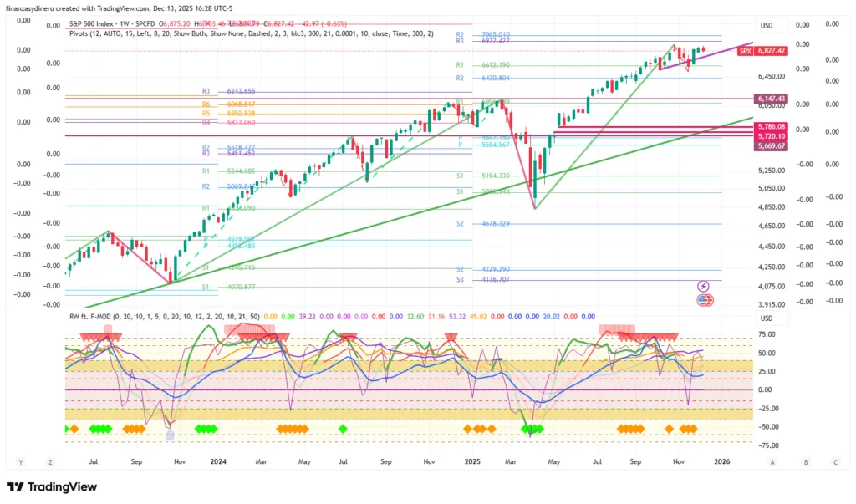Click the circled Z icon on the time axis

(50, 461)
